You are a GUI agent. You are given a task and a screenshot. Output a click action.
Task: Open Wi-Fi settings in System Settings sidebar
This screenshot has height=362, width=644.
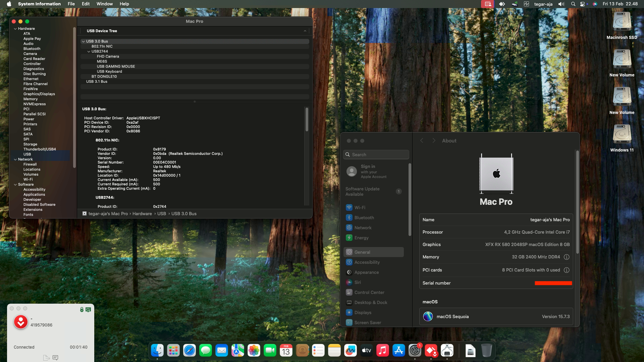coord(374,207)
